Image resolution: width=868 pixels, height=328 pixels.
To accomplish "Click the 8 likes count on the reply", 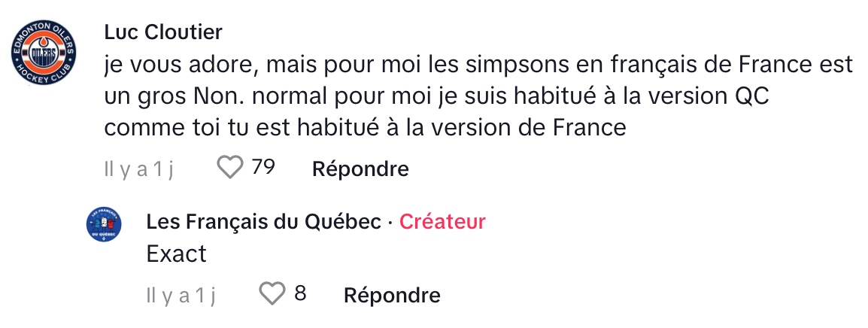I will [x=300, y=293].
